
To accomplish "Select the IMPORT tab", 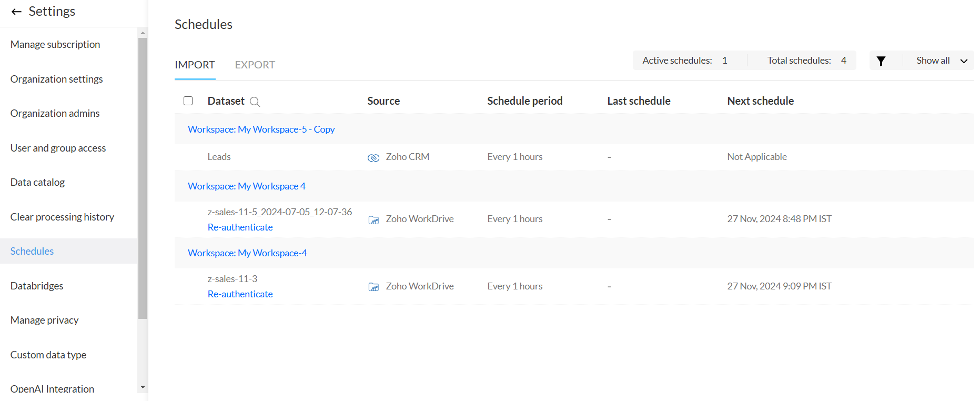I will 195,65.
